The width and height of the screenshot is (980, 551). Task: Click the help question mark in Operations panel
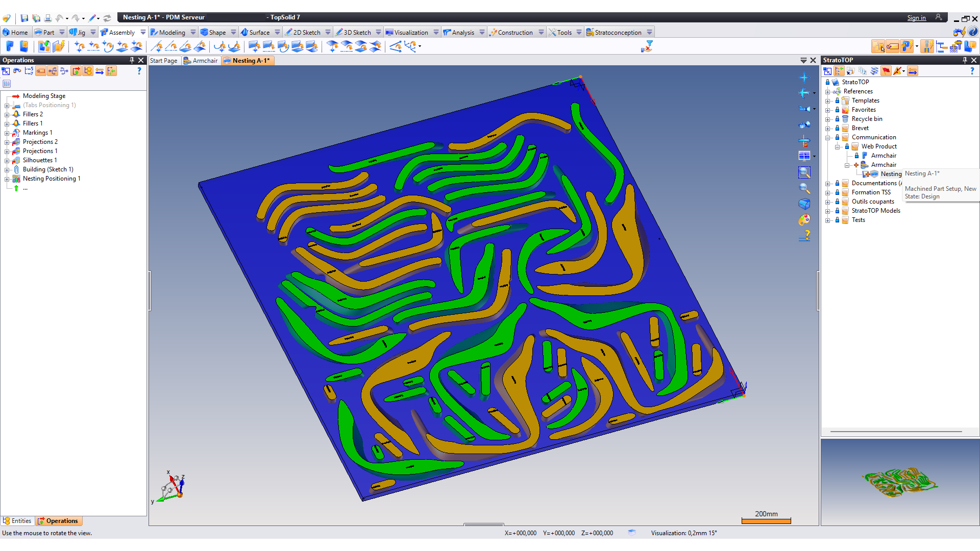tap(139, 71)
